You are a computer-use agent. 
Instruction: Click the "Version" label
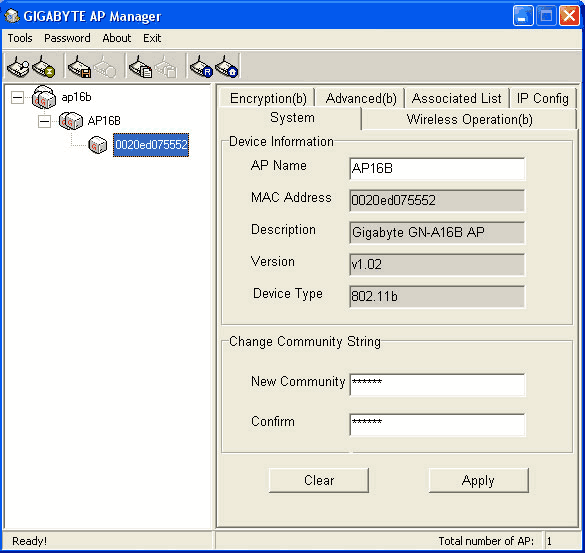(x=273, y=262)
